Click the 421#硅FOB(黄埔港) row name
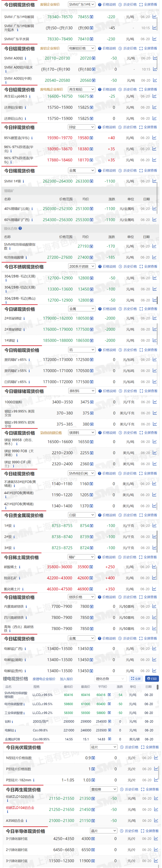The image size is (162, 868). click(x=19, y=504)
